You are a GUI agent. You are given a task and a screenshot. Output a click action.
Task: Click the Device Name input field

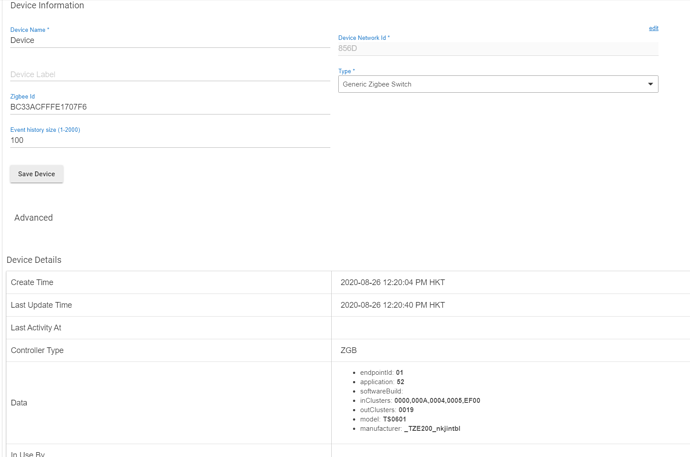(169, 41)
